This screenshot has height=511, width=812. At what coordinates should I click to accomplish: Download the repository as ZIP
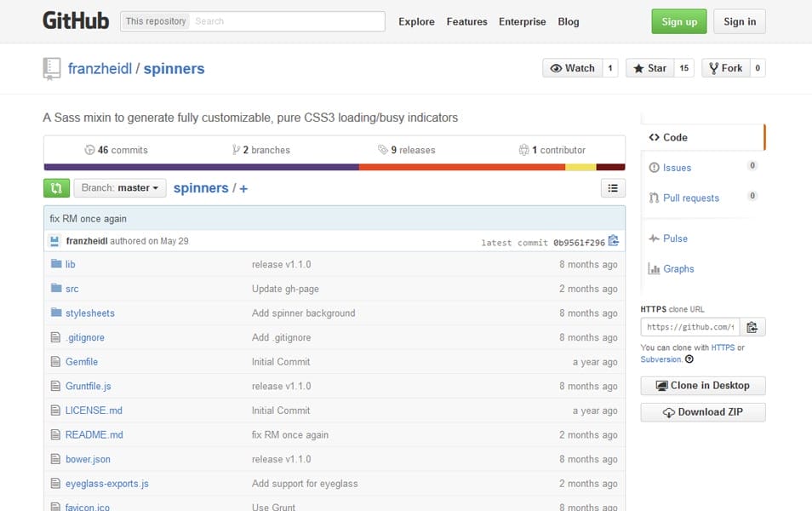click(x=702, y=412)
